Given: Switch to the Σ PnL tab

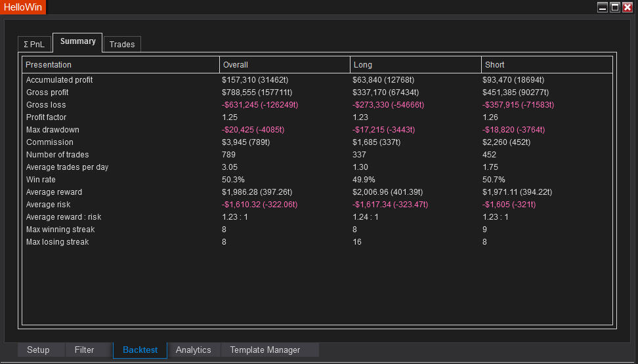Looking at the screenshot, I should (34, 44).
